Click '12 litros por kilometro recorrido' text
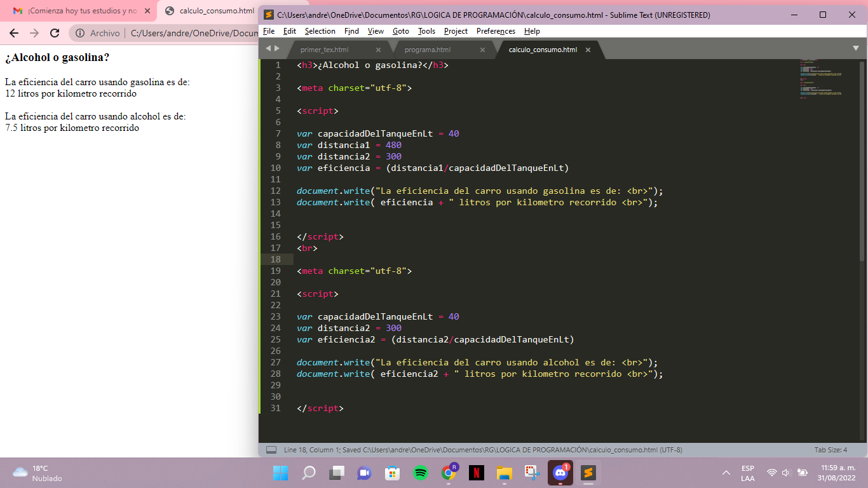The height and width of the screenshot is (488, 868). [71, 93]
